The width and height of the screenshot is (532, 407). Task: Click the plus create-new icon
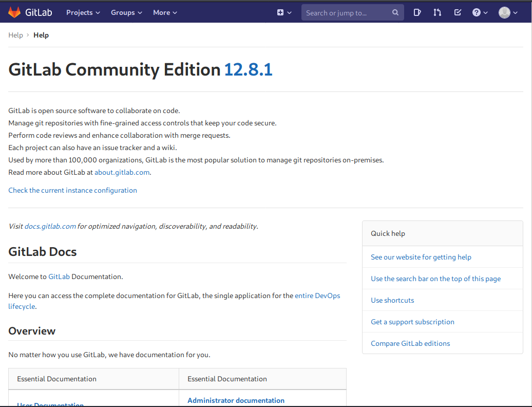point(280,12)
